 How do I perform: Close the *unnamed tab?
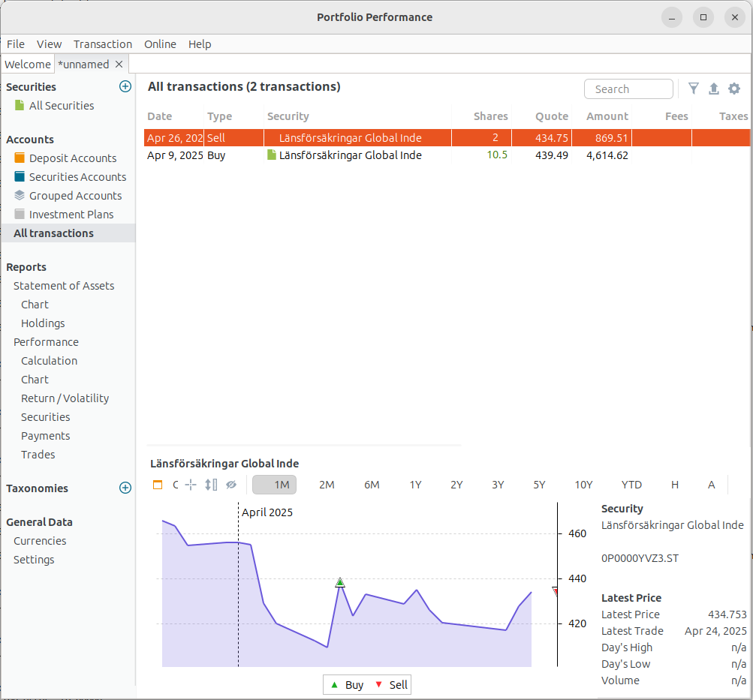pos(119,65)
